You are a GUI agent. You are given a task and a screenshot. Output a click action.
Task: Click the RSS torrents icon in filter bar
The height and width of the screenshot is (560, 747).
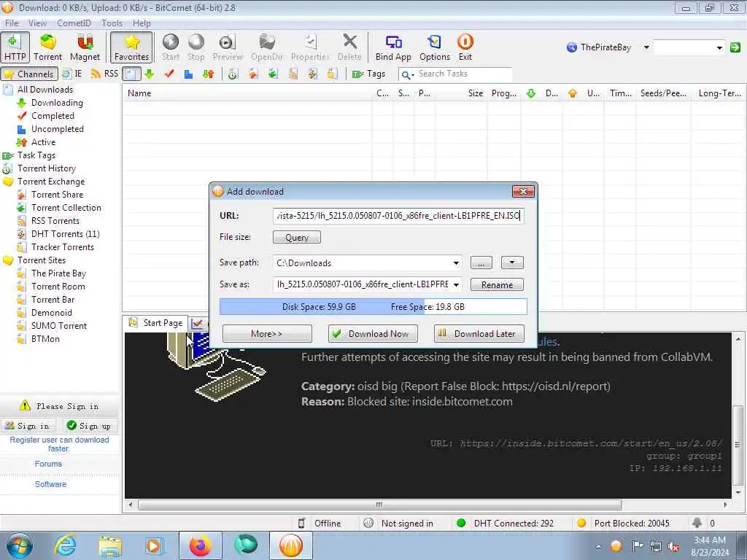(293, 74)
